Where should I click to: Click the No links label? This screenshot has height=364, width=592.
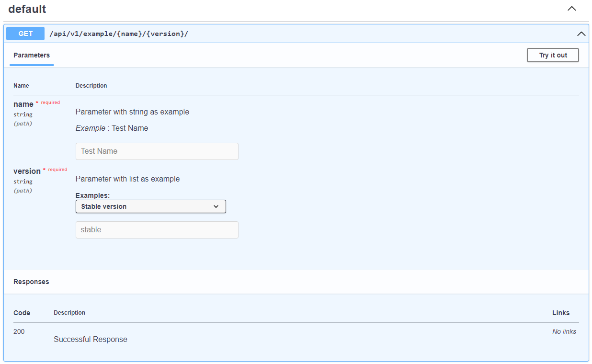[x=564, y=331]
